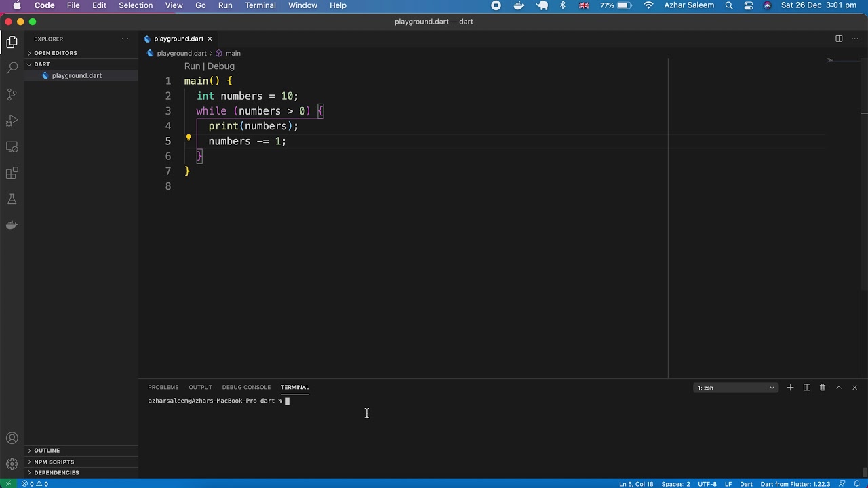The height and width of the screenshot is (488, 868).
Task: Create a new terminal with plus icon
Action: [790, 388]
